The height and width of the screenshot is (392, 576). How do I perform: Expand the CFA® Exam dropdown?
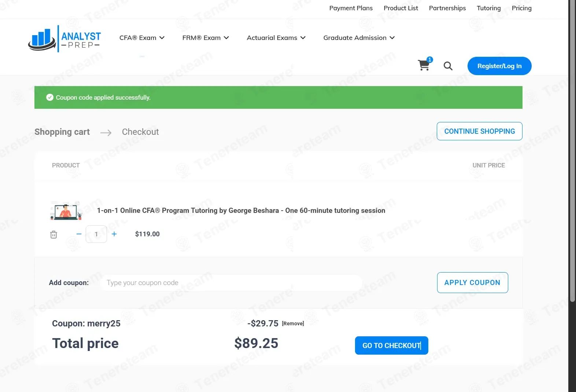(x=142, y=38)
